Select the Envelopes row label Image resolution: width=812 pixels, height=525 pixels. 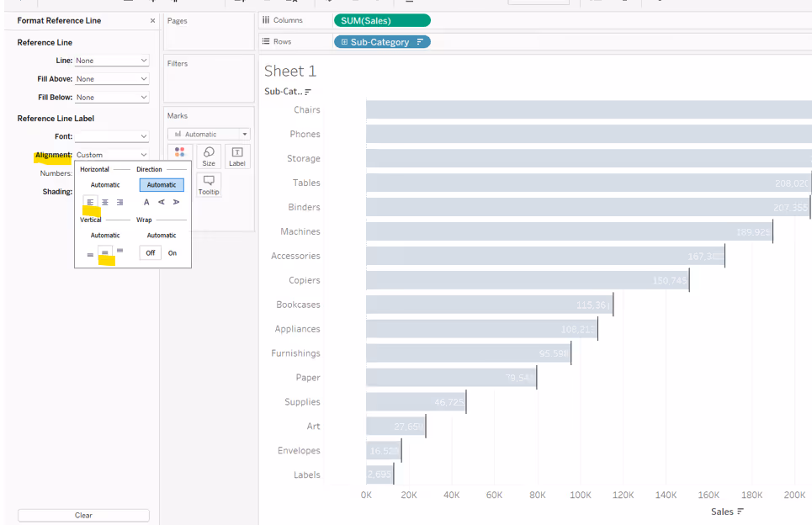click(x=299, y=450)
